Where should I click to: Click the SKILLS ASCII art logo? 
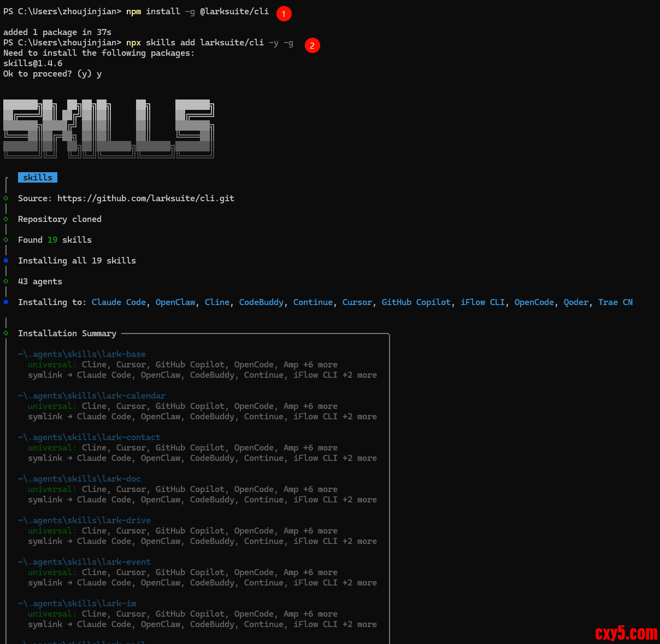click(x=108, y=128)
